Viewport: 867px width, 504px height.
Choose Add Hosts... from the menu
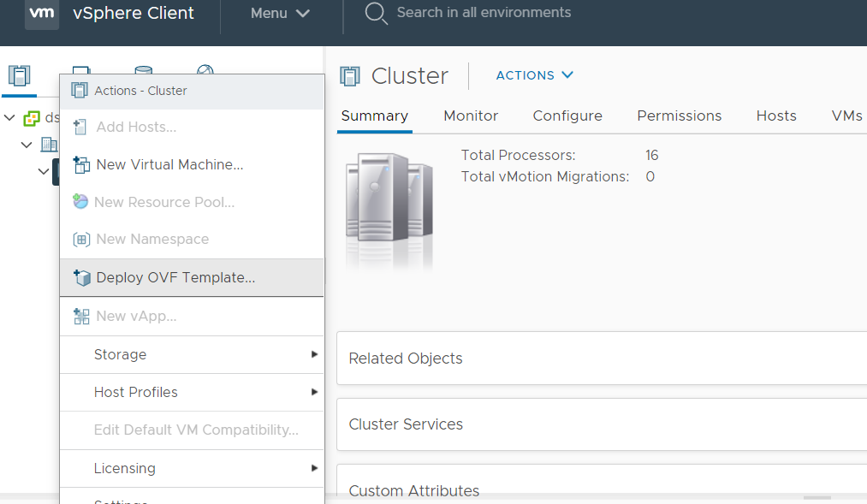(x=192, y=127)
